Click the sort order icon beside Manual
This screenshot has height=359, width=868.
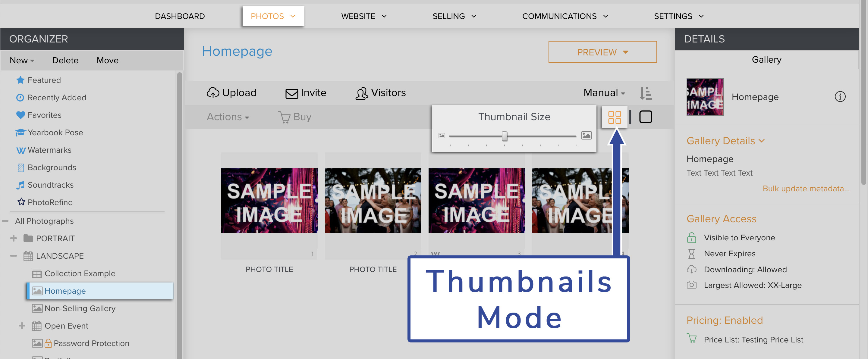pos(646,93)
